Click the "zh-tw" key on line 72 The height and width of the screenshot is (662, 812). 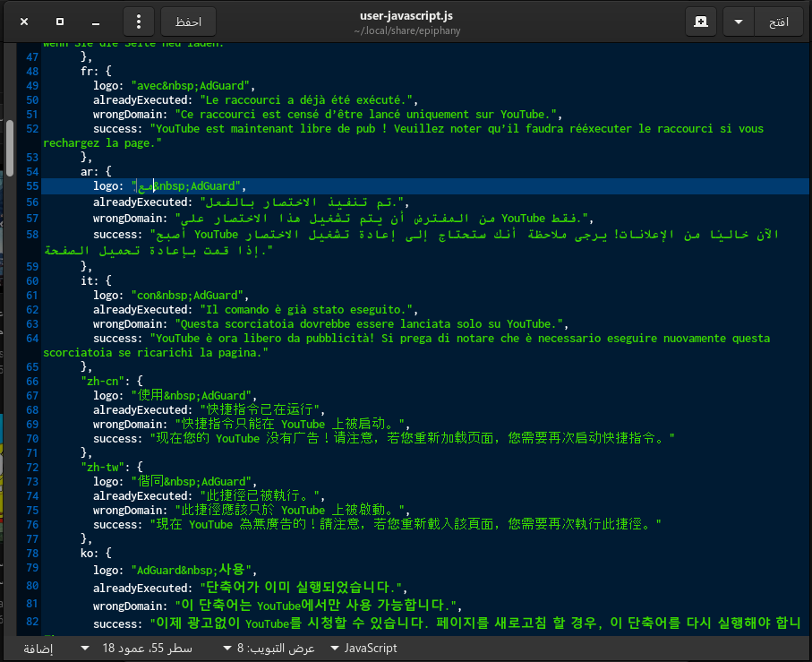pos(101,467)
